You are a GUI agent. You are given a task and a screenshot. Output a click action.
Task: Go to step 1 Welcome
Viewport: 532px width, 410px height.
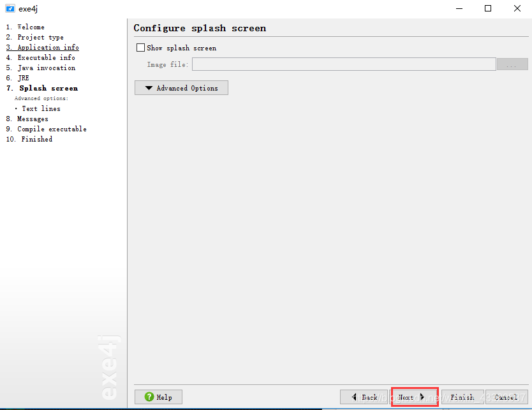(x=25, y=27)
